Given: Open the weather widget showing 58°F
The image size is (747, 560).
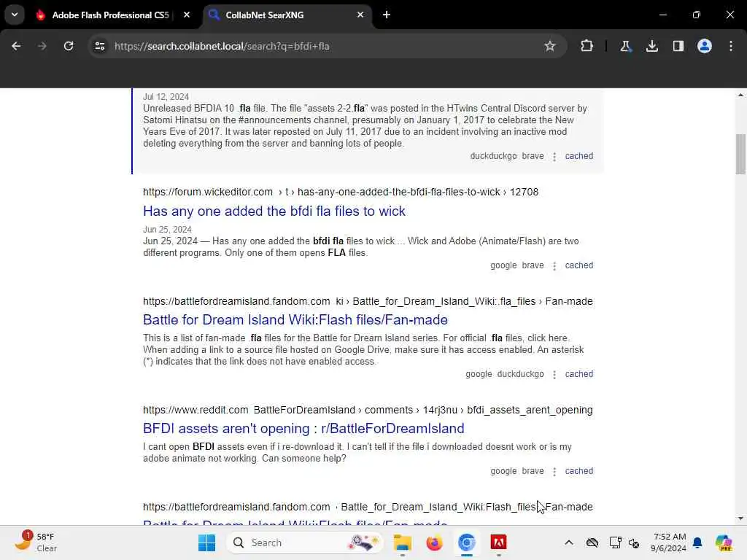Looking at the screenshot, I should pyautogui.click(x=36, y=542).
